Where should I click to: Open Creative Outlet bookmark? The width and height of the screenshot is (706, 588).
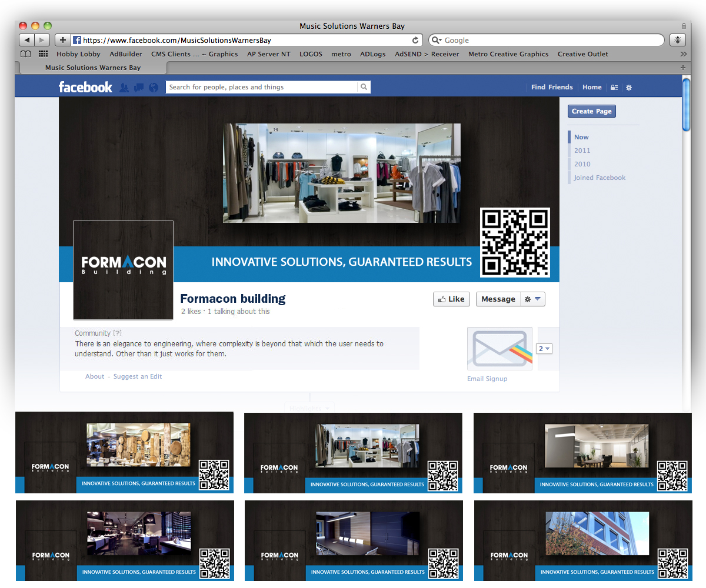coord(583,54)
